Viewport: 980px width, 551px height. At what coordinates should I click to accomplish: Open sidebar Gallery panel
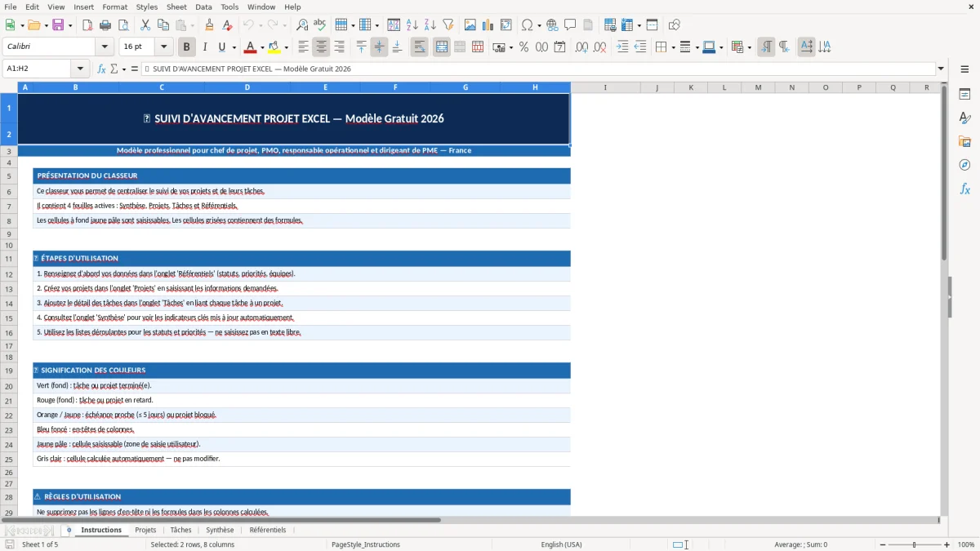click(964, 141)
